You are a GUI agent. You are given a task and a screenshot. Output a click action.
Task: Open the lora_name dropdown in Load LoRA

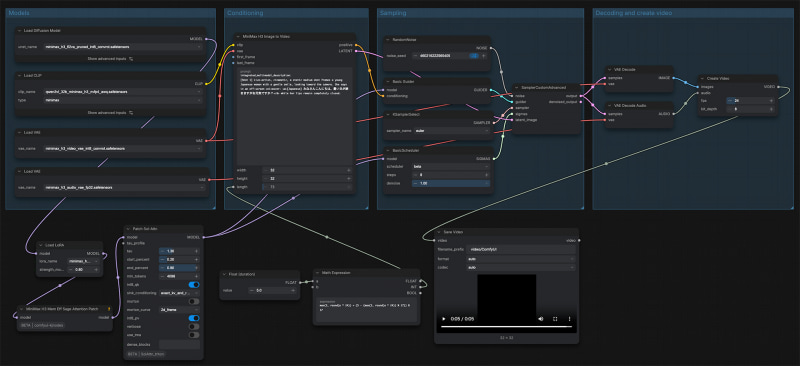[84, 261]
